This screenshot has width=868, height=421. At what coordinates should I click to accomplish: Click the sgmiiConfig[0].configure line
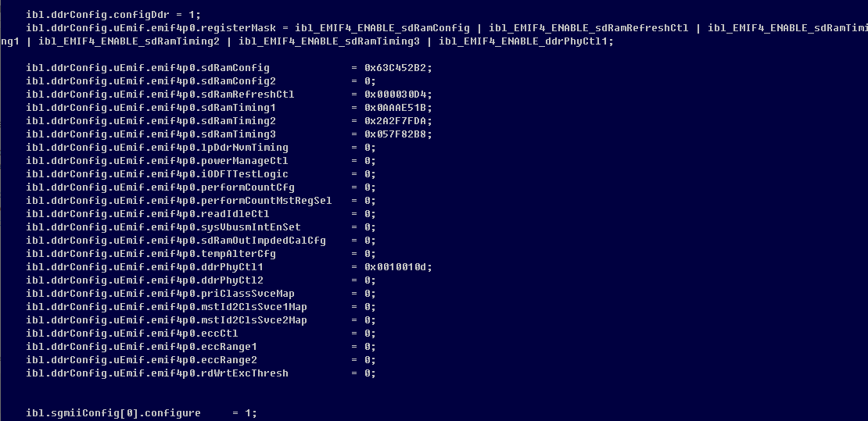pos(141,413)
